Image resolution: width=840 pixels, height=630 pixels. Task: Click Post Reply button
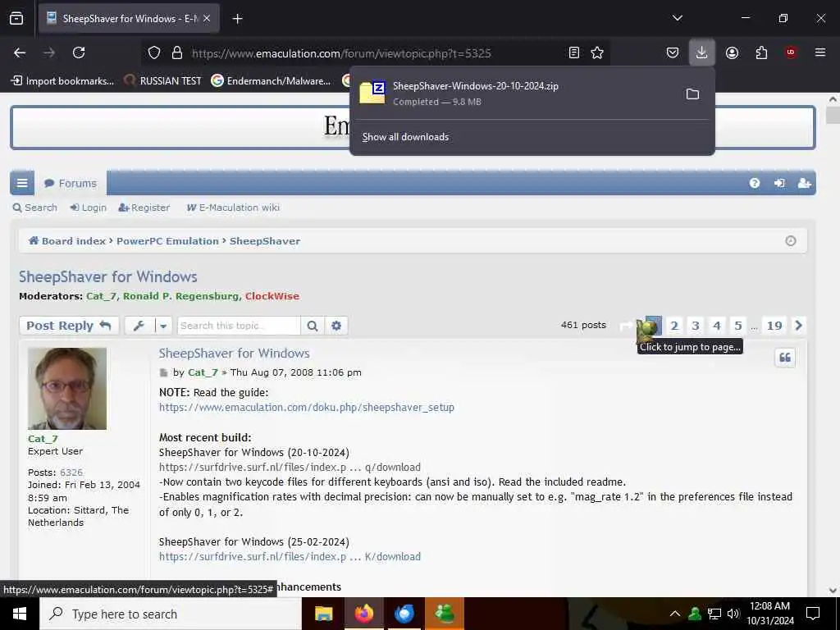pyautogui.click(x=69, y=326)
